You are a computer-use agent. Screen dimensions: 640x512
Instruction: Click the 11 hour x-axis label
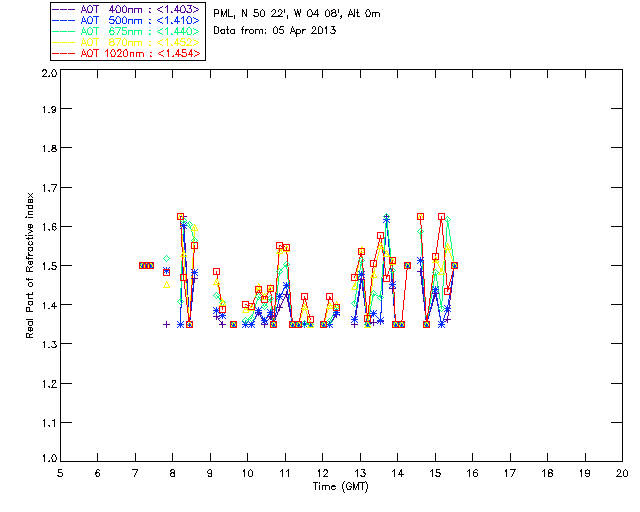coord(285,473)
